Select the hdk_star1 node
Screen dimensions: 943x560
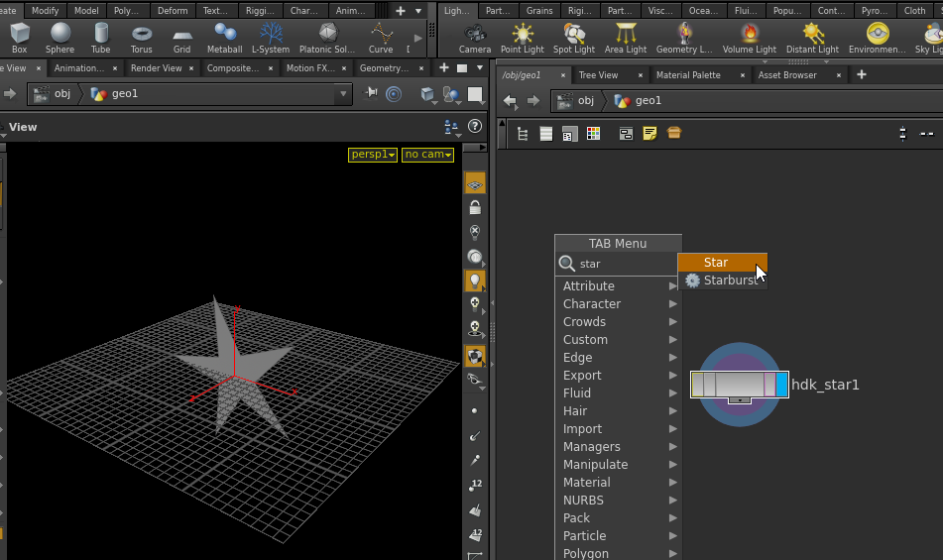pos(739,385)
